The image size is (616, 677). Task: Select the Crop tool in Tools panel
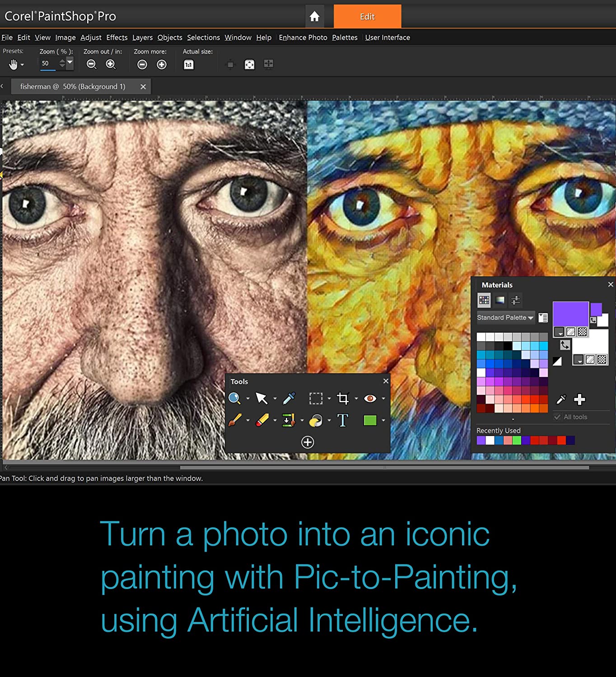click(x=343, y=398)
